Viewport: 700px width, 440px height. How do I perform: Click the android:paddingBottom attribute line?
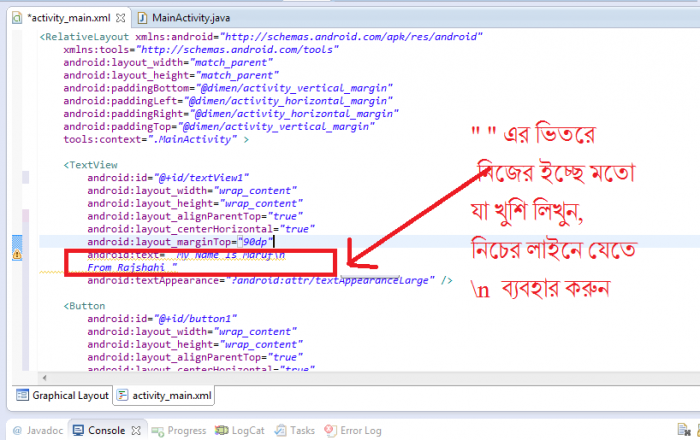pyautogui.click(x=228, y=88)
